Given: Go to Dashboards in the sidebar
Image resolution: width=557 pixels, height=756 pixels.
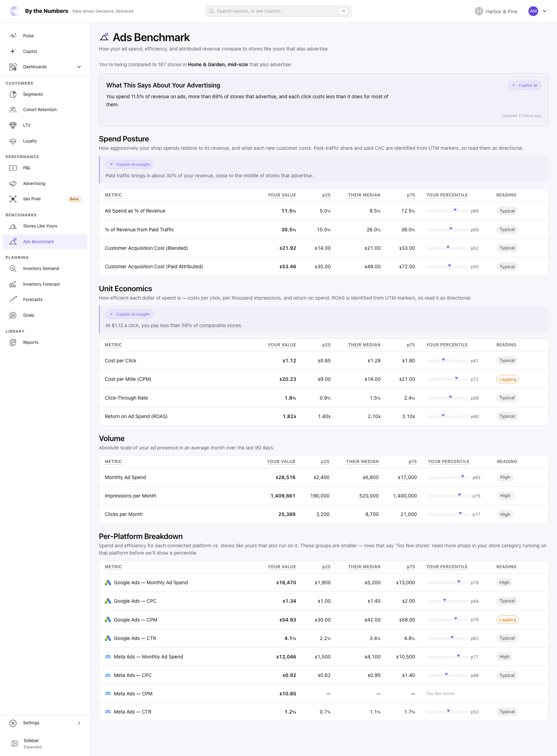Looking at the screenshot, I should (45, 67).
